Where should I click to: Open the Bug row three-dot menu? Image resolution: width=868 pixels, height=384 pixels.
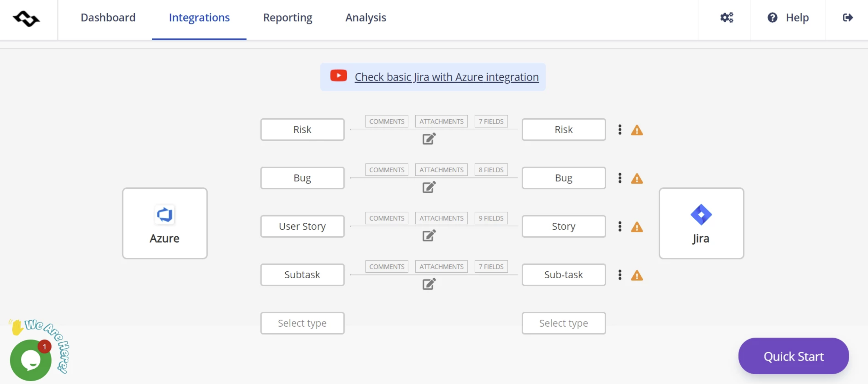tap(620, 178)
